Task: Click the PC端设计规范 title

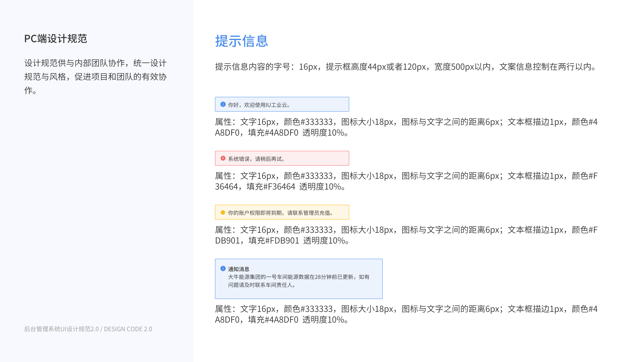Action: click(56, 39)
